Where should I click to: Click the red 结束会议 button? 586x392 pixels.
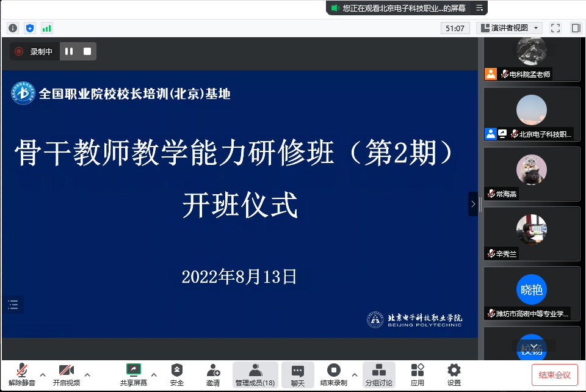click(x=554, y=375)
